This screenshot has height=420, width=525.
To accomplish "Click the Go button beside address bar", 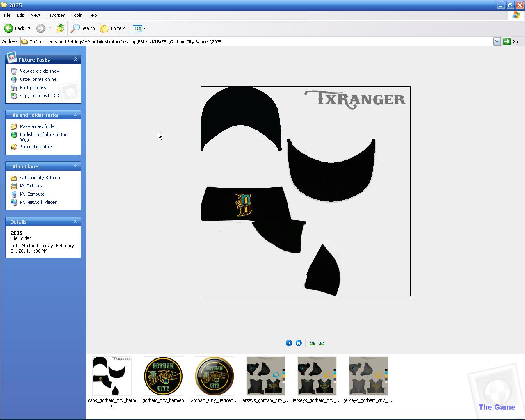I will (511, 41).
